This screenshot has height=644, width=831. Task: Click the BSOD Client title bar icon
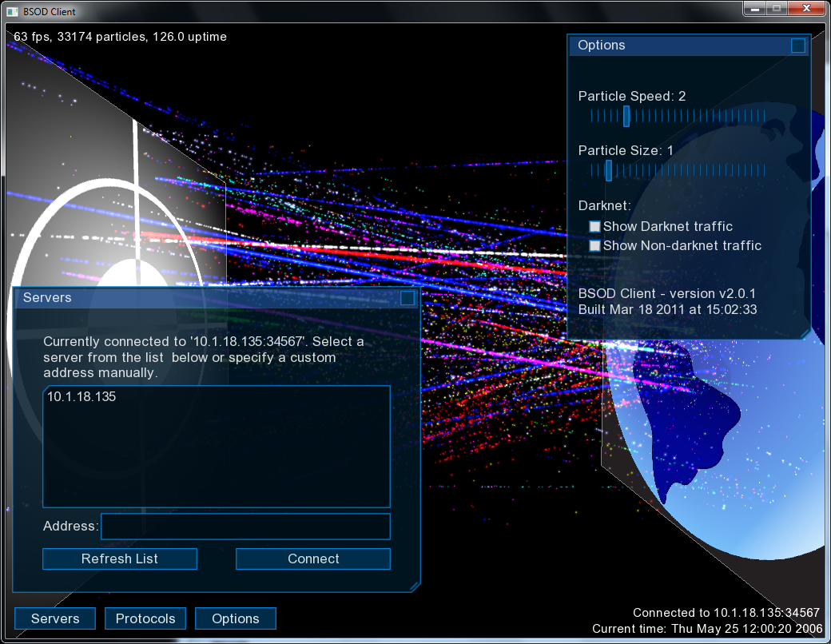[12, 11]
